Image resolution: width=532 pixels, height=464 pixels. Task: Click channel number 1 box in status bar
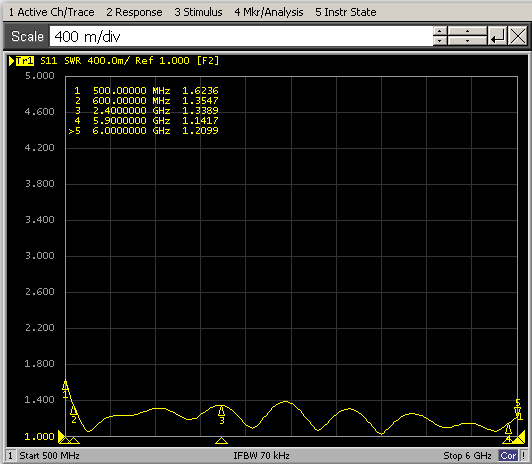[11, 456]
